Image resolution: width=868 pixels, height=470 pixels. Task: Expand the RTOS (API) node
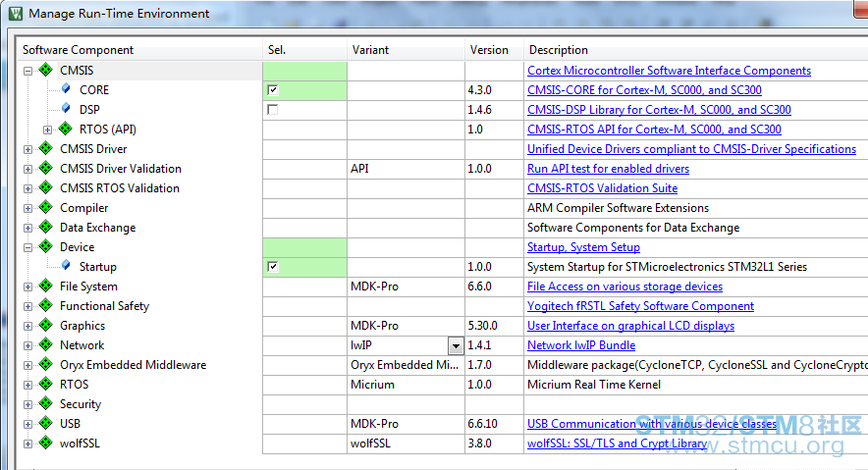point(47,130)
